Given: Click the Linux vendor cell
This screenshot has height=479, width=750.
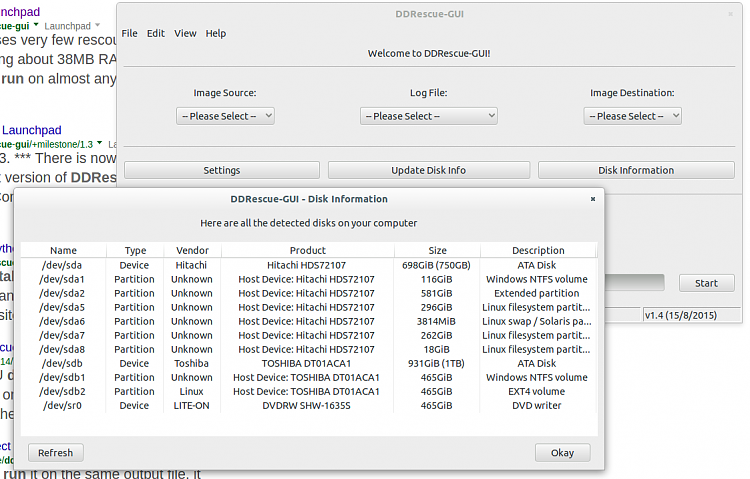Looking at the screenshot, I should tap(191, 391).
